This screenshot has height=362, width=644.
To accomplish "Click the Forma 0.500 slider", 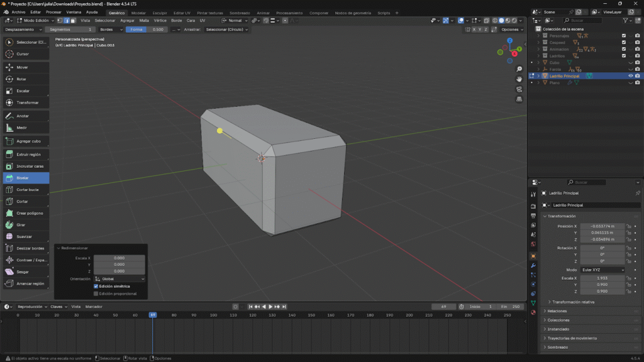I will click(146, 30).
